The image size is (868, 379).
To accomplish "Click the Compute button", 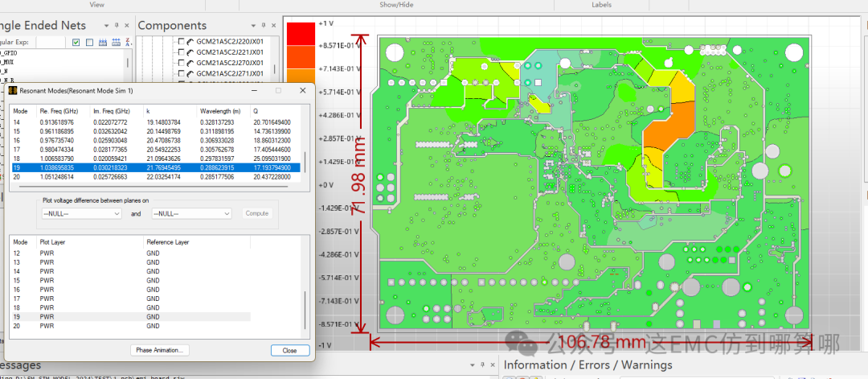I will click(x=257, y=213).
